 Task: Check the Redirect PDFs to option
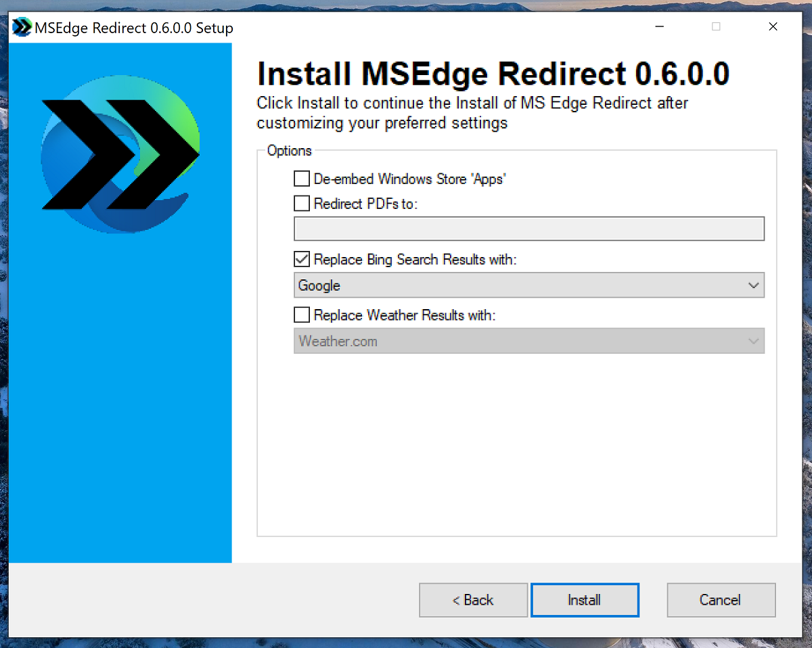[301, 204]
